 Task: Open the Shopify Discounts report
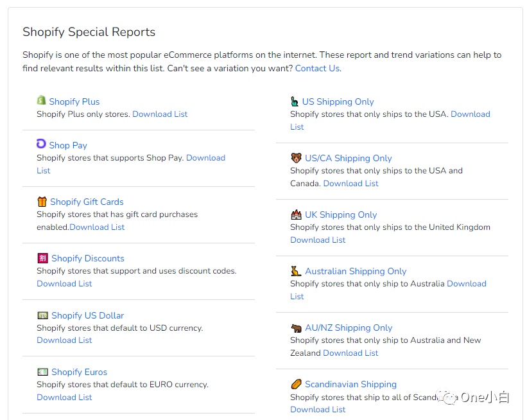click(x=88, y=258)
